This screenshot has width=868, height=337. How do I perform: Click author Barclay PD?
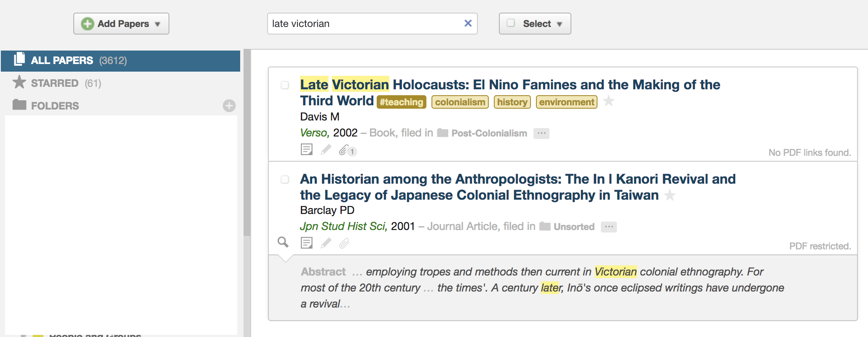(327, 210)
